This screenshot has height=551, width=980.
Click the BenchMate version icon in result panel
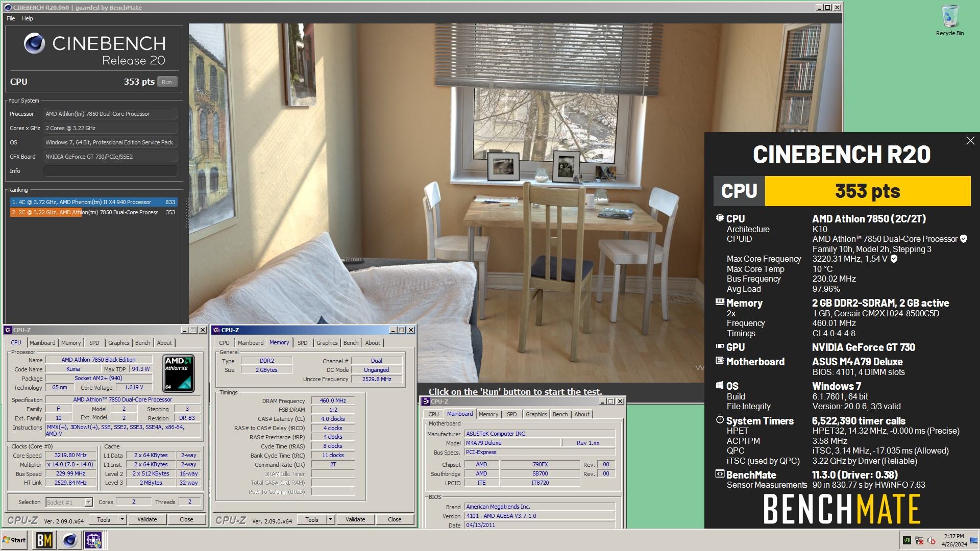pos(720,474)
